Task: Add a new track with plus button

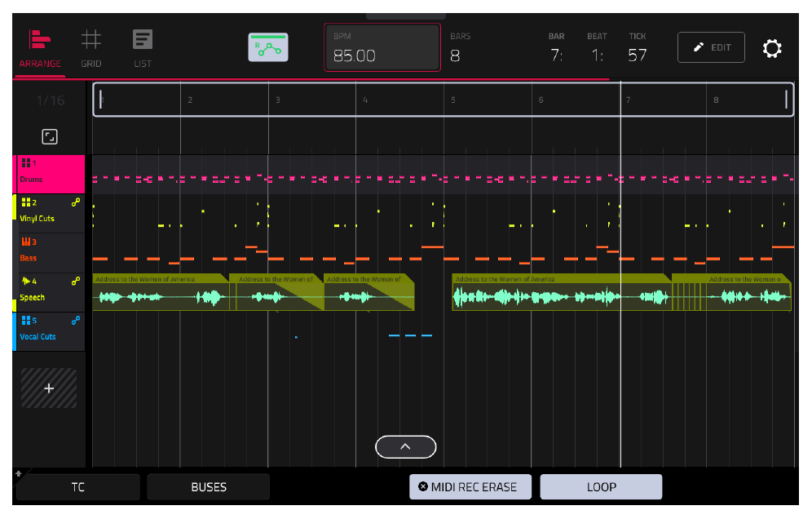Action: (x=49, y=388)
